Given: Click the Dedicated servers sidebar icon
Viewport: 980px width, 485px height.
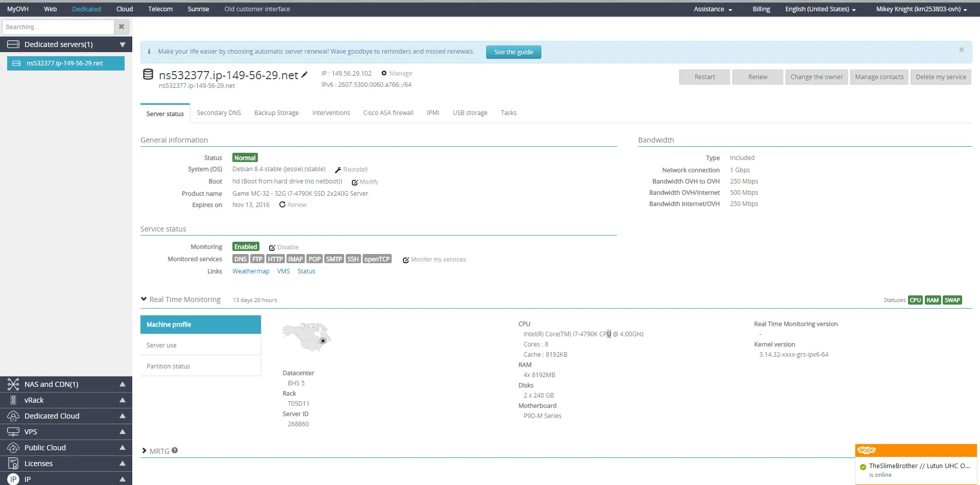Looking at the screenshot, I should tap(13, 44).
